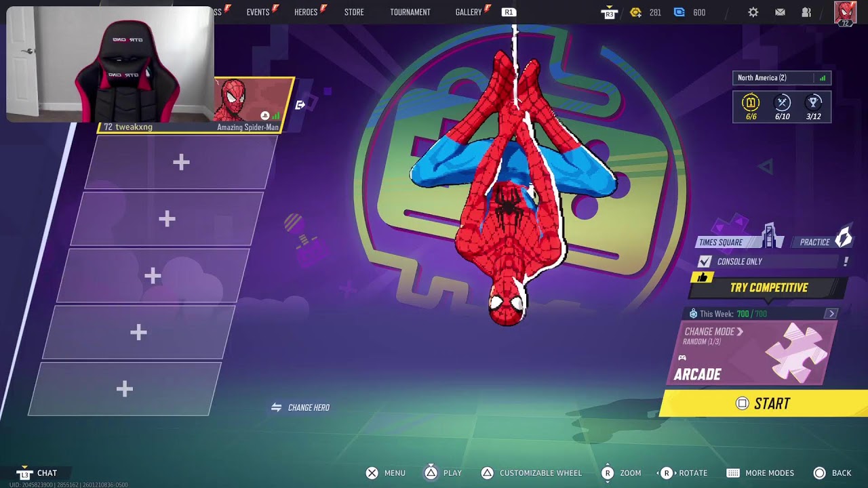Click the Customizable Wheel triangle icon
This screenshot has height=488, width=868.
coord(487,473)
